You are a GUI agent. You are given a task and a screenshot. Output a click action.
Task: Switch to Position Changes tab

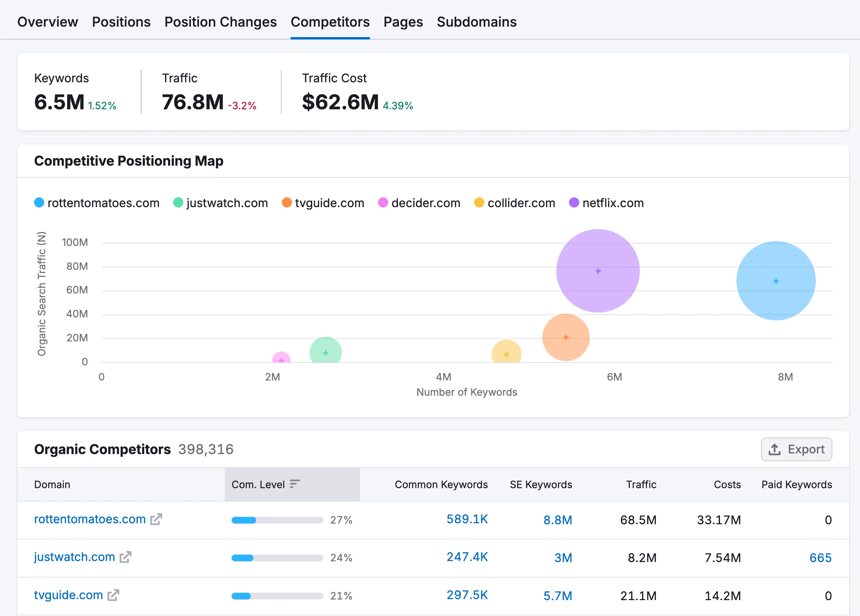pyautogui.click(x=220, y=22)
